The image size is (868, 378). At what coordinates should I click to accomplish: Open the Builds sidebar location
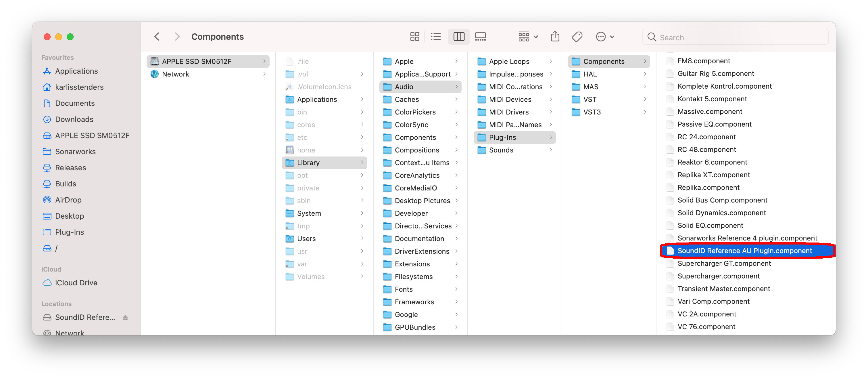[65, 184]
